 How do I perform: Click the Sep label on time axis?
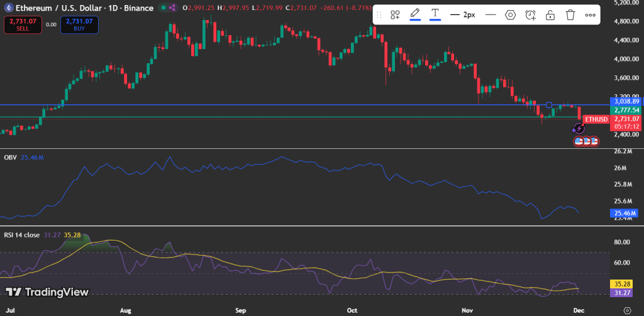pyautogui.click(x=241, y=310)
